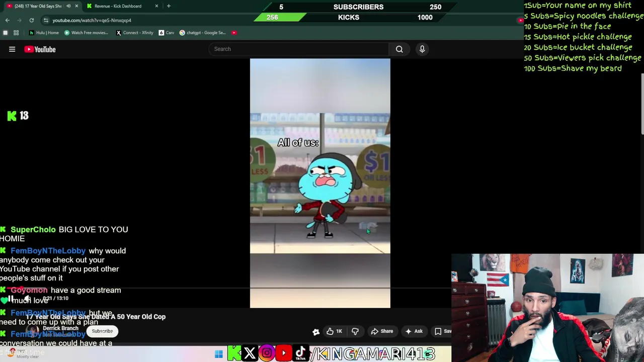The width and height of the screenshot is (644, 362).
Task: Open Derrick Branch channel avatar
Action: 32,331
